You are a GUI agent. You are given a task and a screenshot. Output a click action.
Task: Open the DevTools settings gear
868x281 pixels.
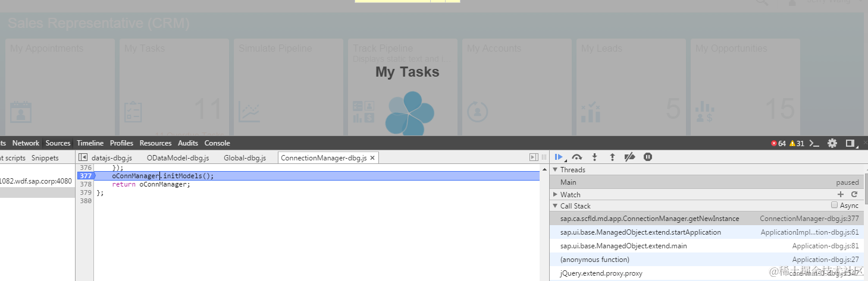point(832,143)
